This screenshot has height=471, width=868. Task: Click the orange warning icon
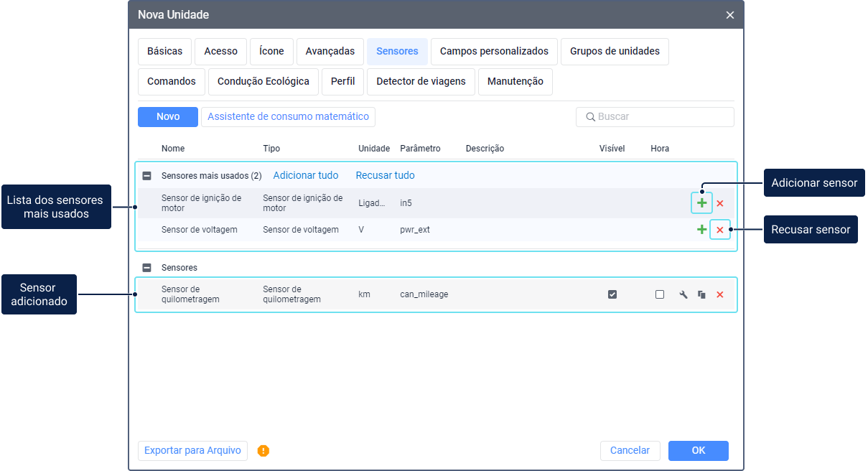coord(263,451)
